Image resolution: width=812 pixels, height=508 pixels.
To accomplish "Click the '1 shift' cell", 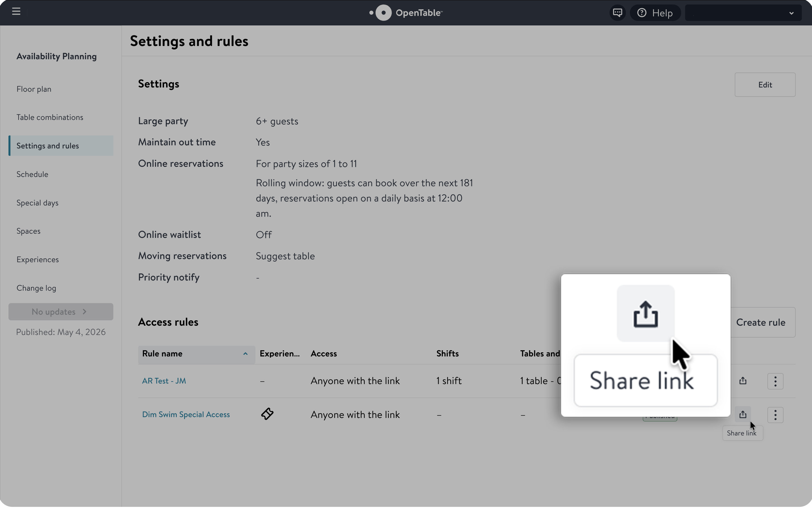I will [449, 381].
